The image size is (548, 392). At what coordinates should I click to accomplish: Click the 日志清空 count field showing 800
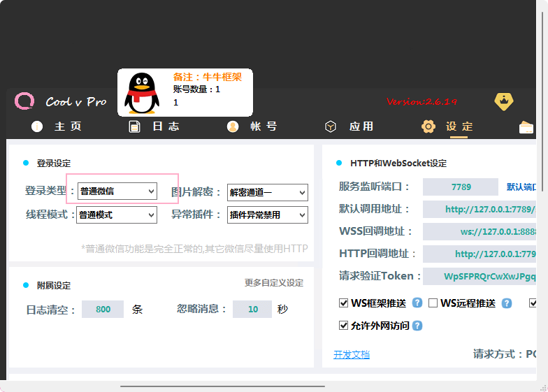(103, 310)
